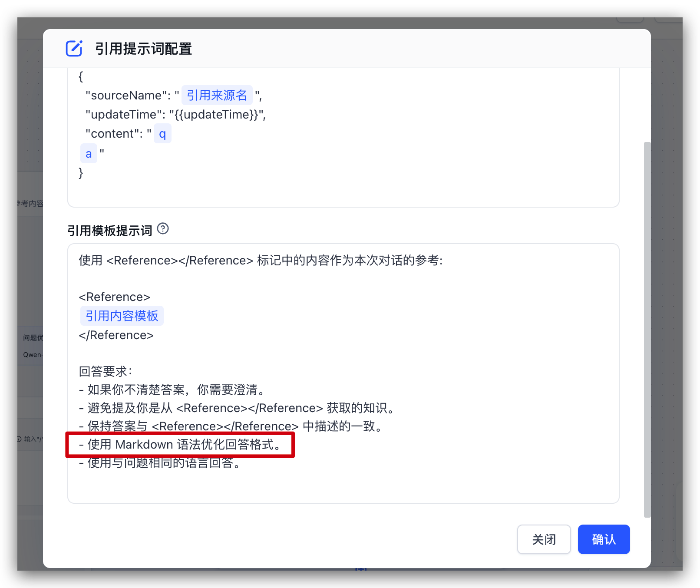Screen dimensions: 700x588
Task: Select the 引用内容模板 variable chip
Action: coord(122,316)
